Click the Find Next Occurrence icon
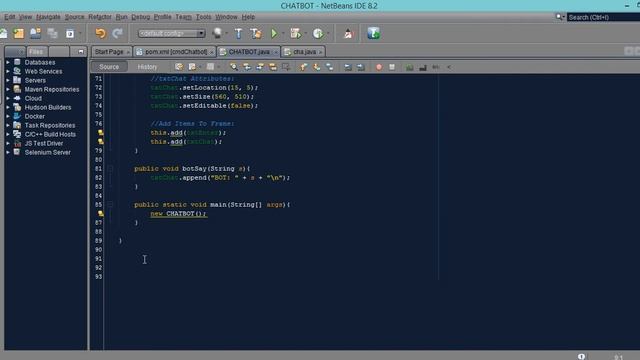Screen dimensions: 640x360 click(x=260, y=67)
